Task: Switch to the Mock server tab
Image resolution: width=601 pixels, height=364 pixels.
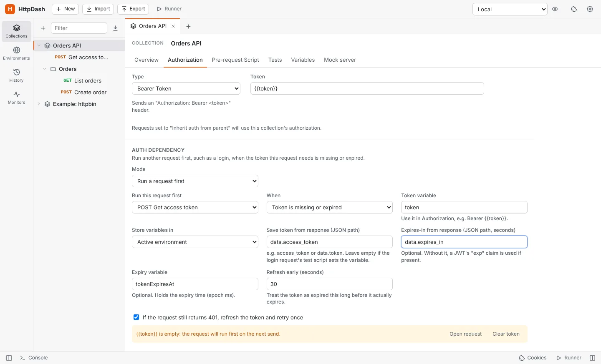Action: (x=340, y=60)
